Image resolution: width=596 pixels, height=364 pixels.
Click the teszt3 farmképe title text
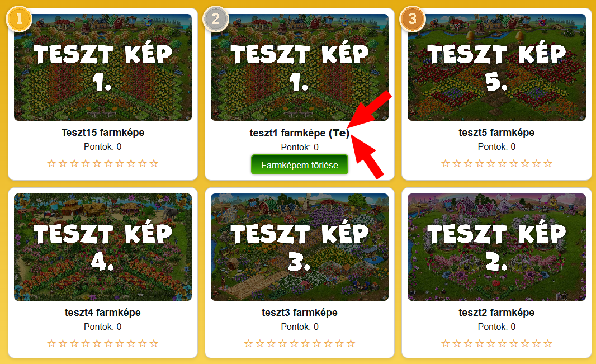click(x=300, y=313)
